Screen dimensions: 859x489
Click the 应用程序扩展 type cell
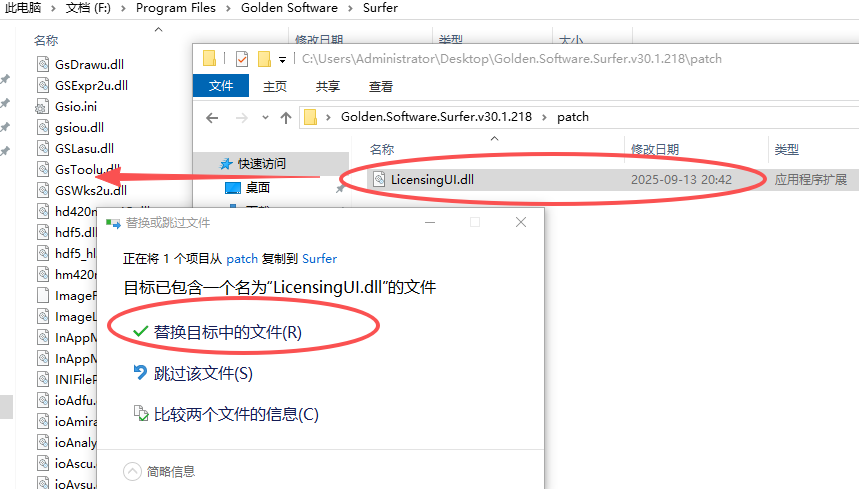[x=811, y=180]
